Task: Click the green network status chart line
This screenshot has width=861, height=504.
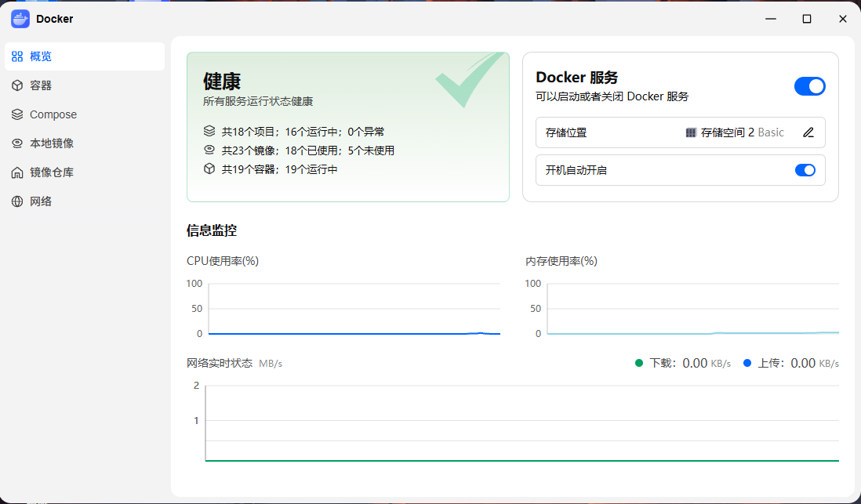Action: click(x=522, y=461)
